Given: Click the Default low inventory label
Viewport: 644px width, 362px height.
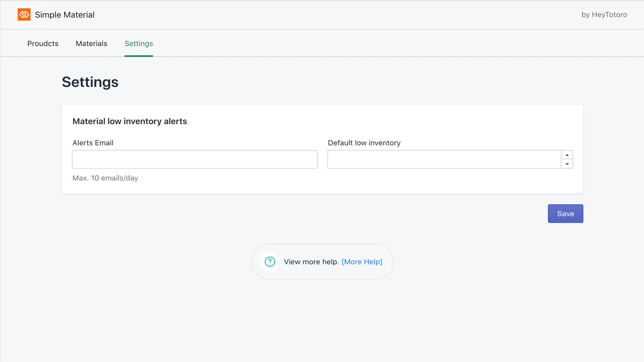Looking at the screenshot, I should point(364,143).
